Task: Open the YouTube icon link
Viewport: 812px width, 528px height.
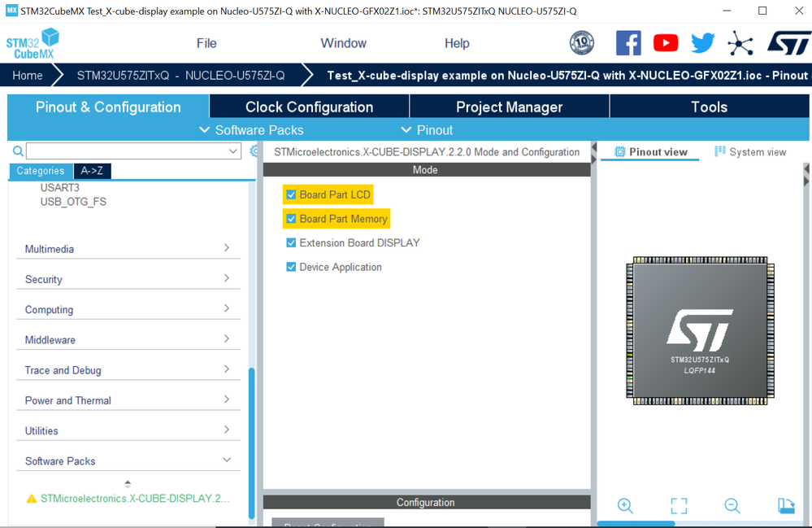Action: [666, 43]
